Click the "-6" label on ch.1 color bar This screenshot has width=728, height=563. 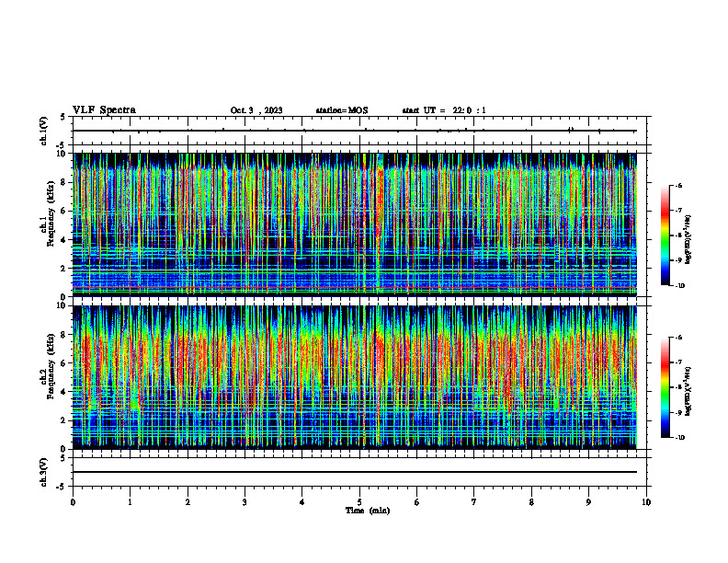pos(679,185)
